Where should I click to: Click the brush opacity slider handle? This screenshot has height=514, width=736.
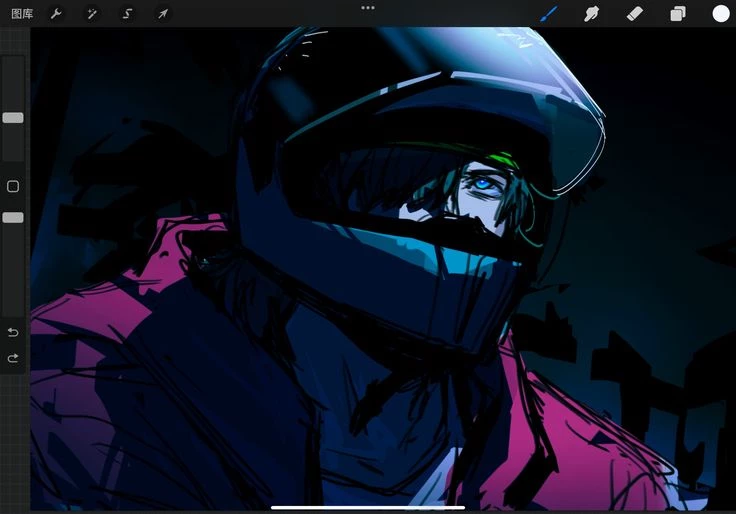pyautogui.click(x=13, y=217)
